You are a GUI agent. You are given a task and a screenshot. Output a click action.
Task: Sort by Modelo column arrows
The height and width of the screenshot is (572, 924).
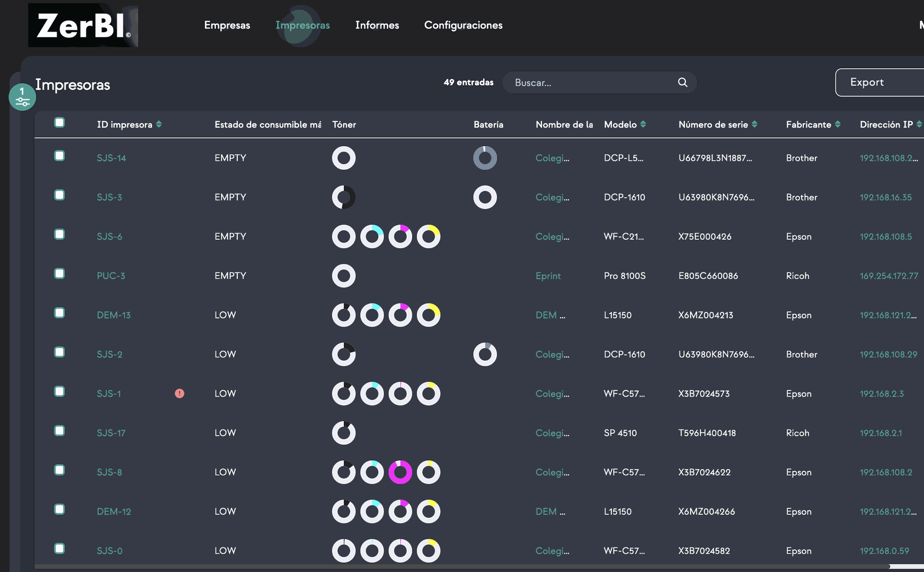[643, 124]
